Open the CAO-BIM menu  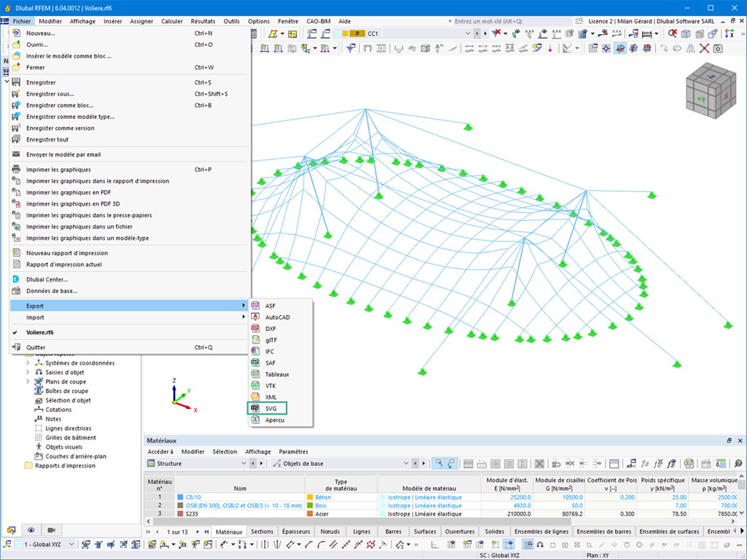318,21
